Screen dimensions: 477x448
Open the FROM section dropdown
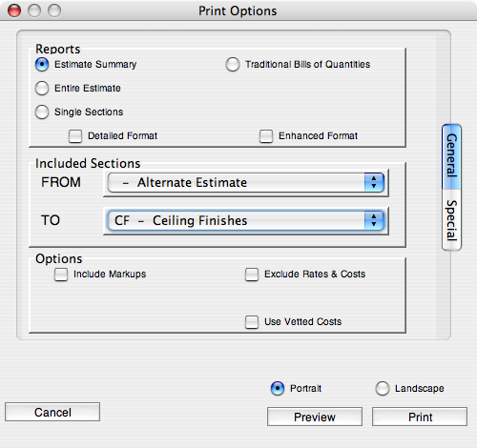246,183
